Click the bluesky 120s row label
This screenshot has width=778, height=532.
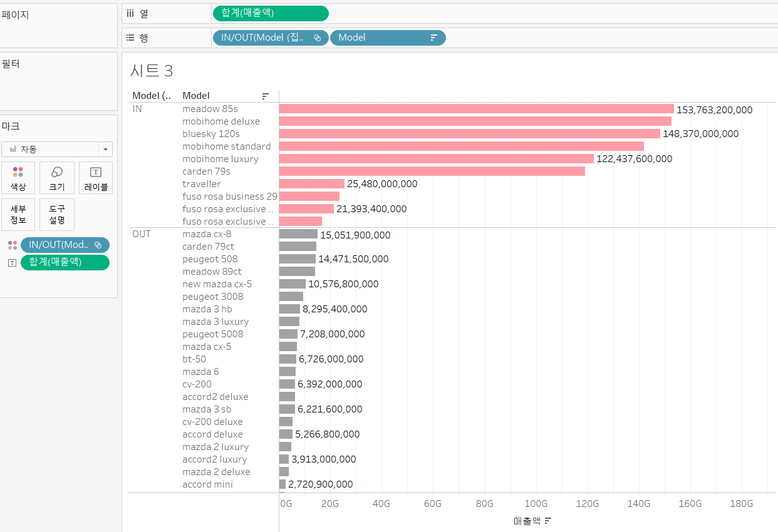(x=211, y=134)
